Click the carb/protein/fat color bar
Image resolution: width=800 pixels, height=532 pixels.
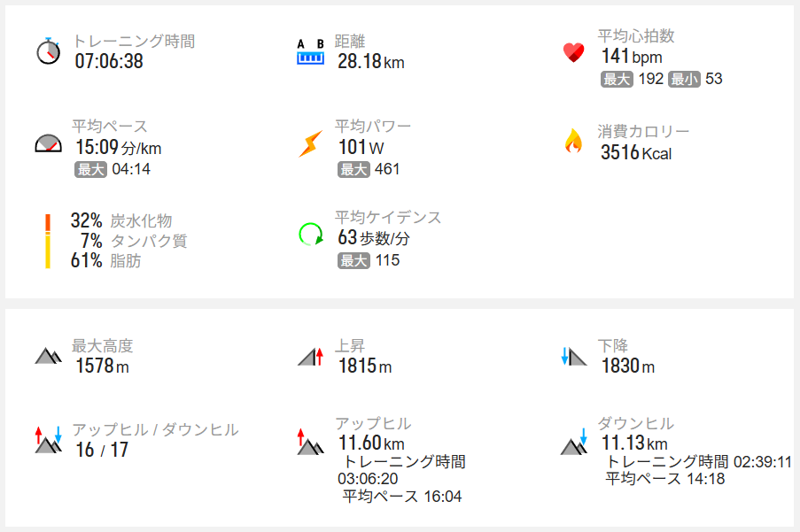(x=48, y=241)
